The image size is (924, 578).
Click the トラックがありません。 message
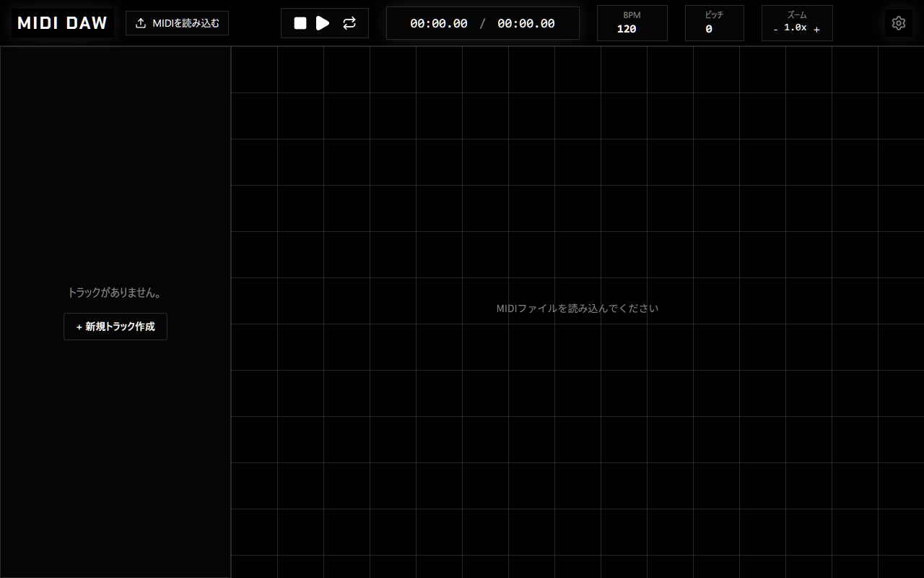point(115,293)
